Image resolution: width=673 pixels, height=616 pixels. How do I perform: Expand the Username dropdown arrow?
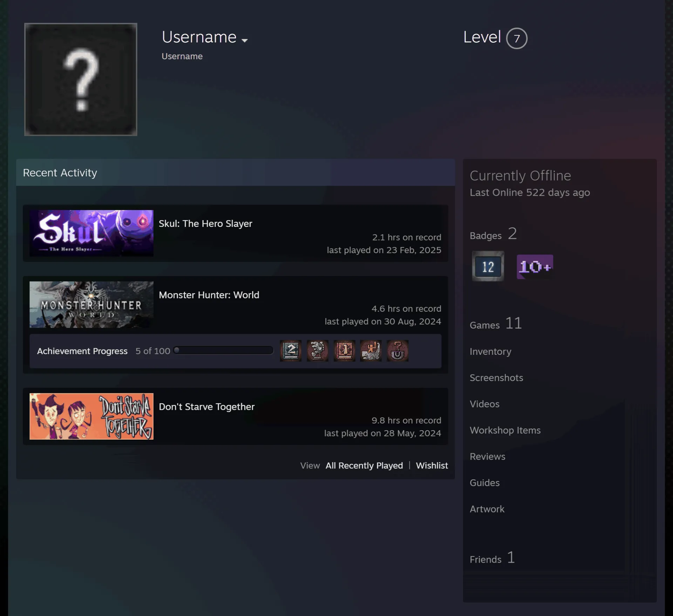coord(245,40)
